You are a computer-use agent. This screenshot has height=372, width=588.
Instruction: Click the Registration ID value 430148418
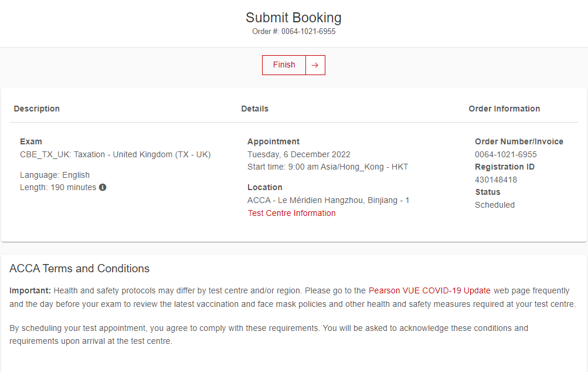pyautogui.click(x=495, y=180)
